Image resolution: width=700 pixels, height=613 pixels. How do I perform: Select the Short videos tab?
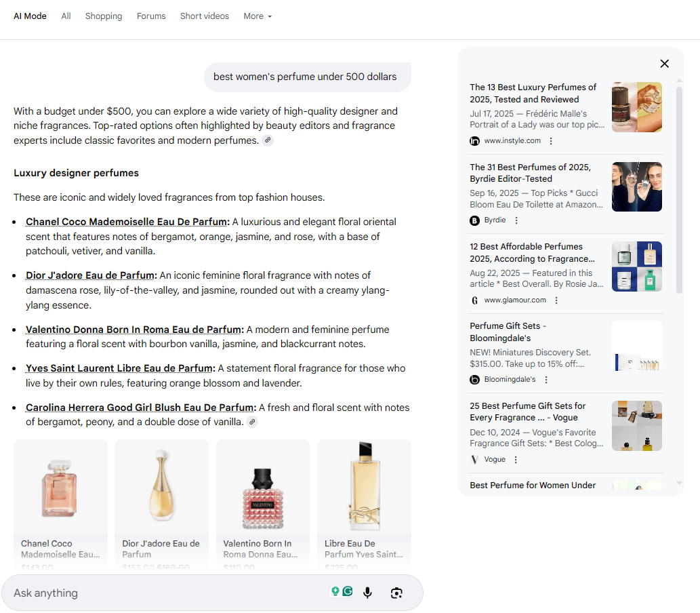205,16
